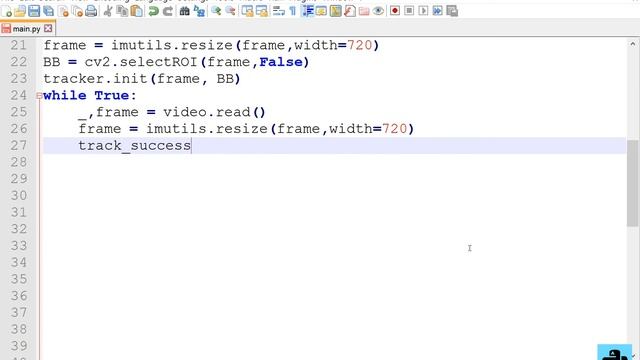Start macro recording with red dot button
This screenshot has height=360, width=640.
click(x=395, y=11)
